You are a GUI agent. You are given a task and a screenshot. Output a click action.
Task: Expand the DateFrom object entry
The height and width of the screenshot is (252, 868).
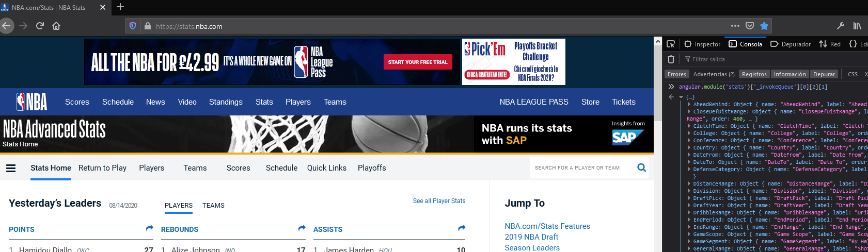689,155
